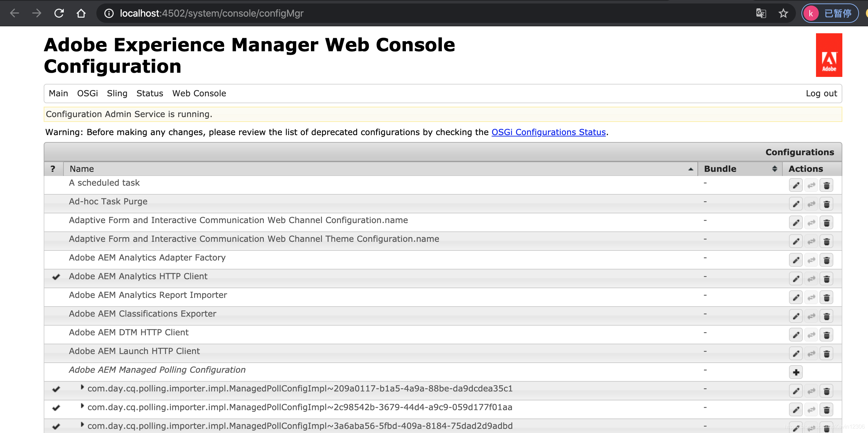Edit the 'A scheduled task' configuration

pos(796,185)
